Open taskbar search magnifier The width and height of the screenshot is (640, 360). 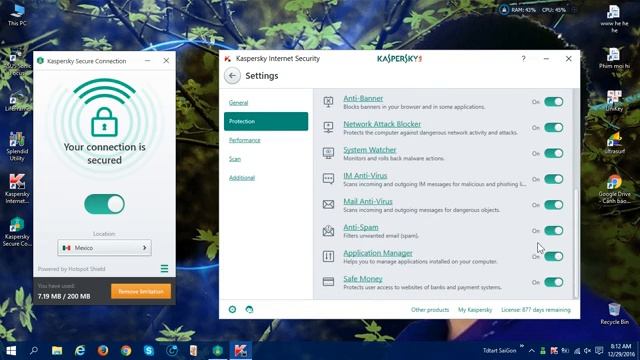34,351
